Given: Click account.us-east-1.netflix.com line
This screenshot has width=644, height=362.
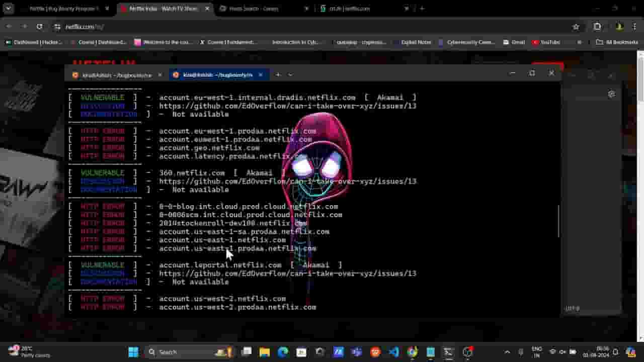Looking at the screenshot, I should click(222, 240).
